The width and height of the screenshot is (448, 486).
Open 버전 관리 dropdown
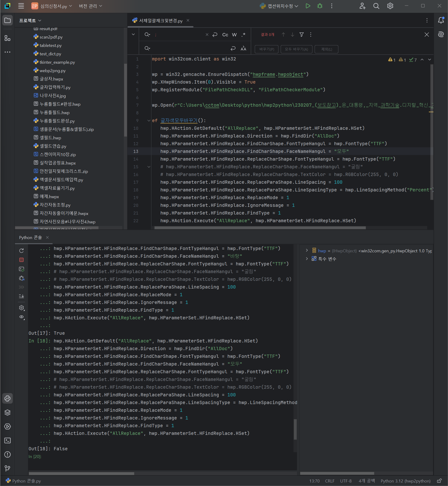click(90, 6)
